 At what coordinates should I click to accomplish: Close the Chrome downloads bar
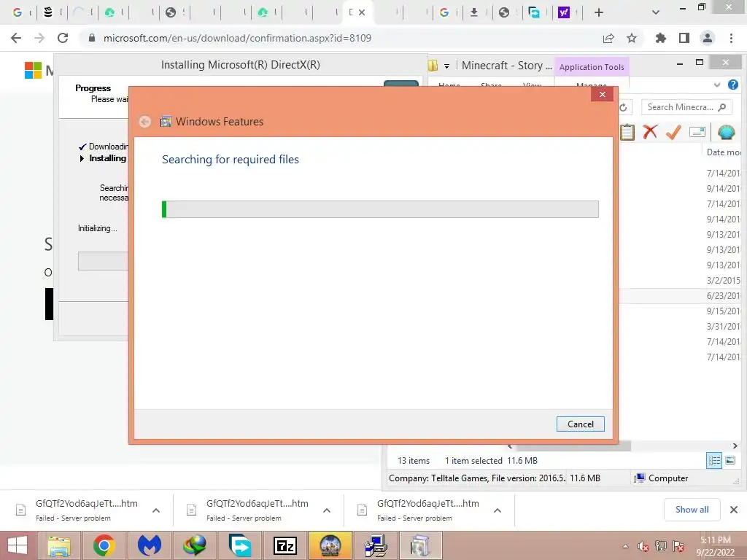[x=734, y=510]
